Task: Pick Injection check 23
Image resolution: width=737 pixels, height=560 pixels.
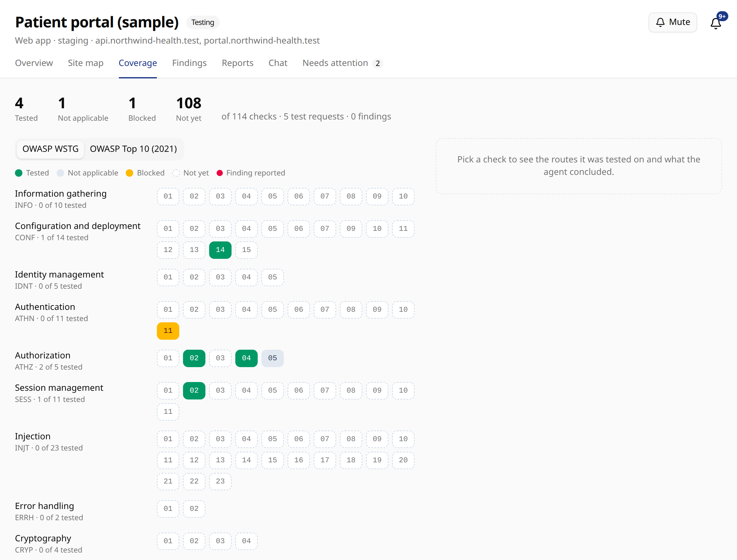Action: click(x=220, y=482)
